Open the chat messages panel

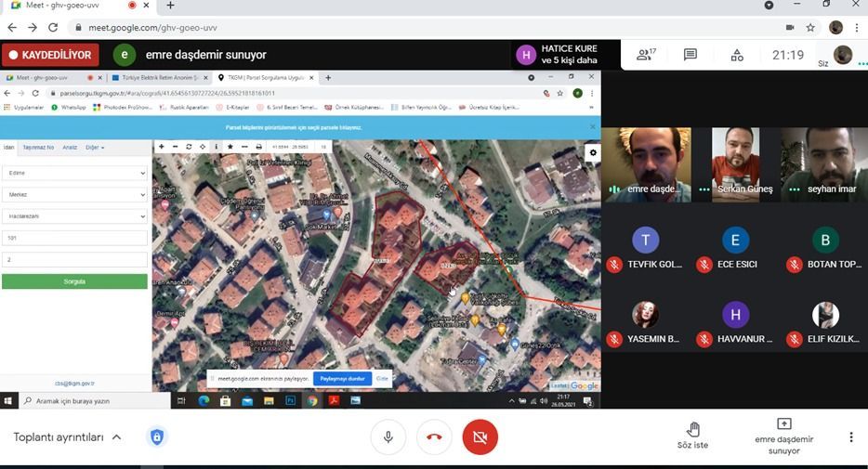pyautogui.click(x=690, y=55)
